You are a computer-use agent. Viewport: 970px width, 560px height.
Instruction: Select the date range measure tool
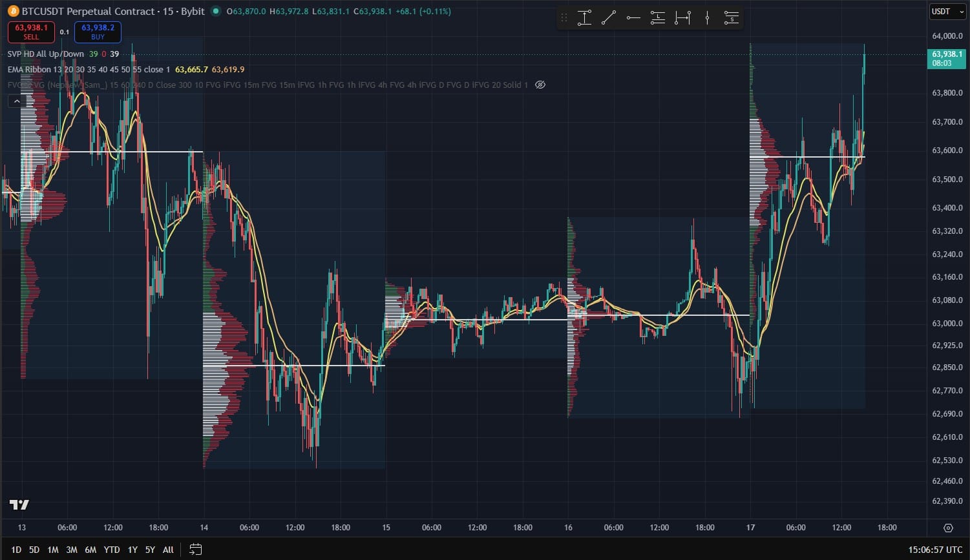click(x=682, y=18)
